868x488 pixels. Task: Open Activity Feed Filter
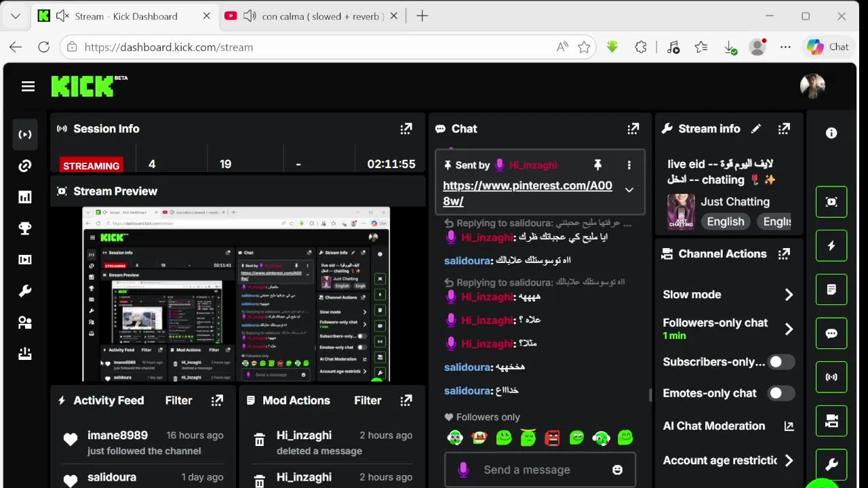pos(178,401)
